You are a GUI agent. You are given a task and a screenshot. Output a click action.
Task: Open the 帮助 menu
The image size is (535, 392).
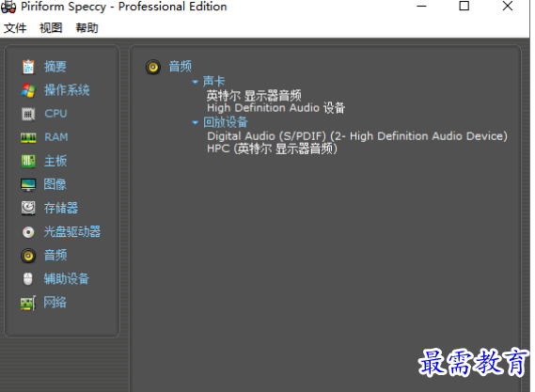87,28
